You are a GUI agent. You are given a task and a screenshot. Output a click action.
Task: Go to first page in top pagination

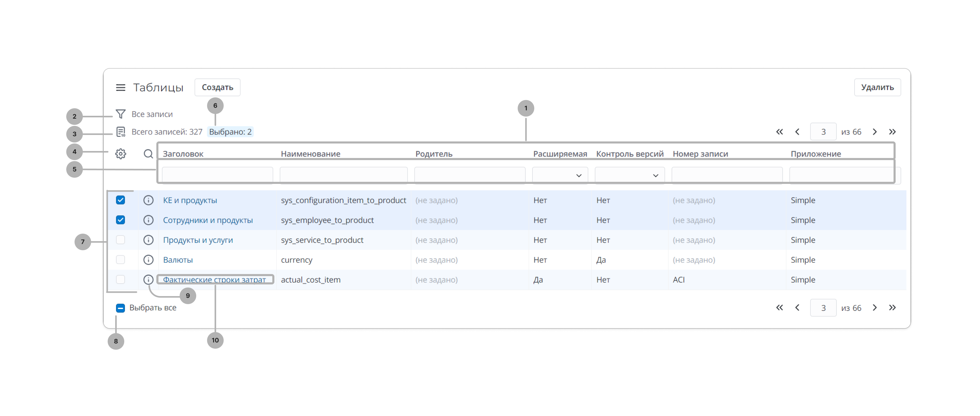pyautogui.click(x=779, y=132)
